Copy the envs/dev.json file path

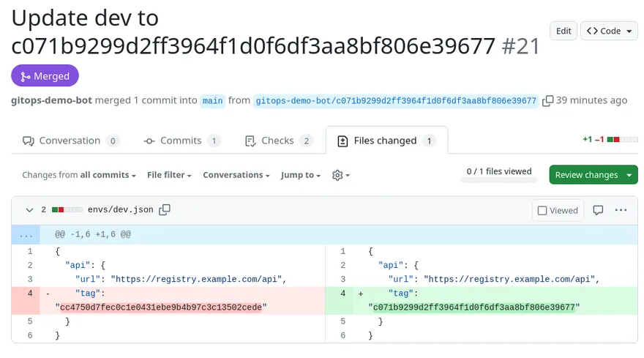click(x=165, y=210)
